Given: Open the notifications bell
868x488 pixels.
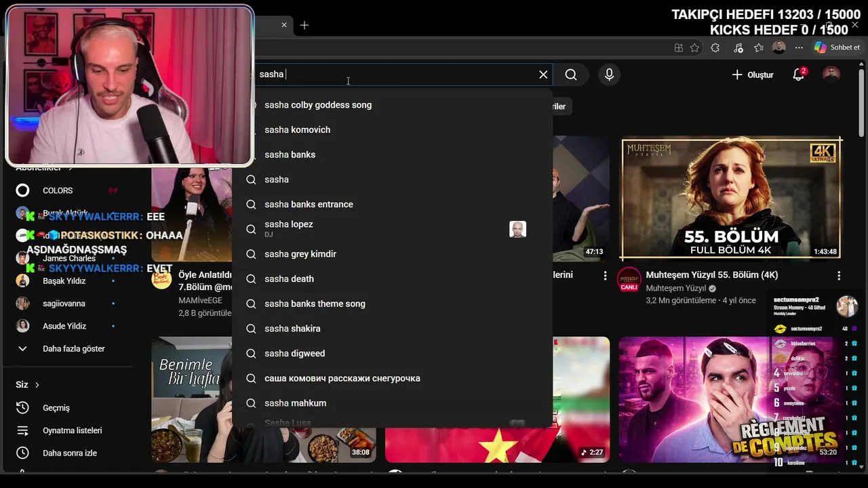Looking at the screenshot, I should (x=799, y=75).
